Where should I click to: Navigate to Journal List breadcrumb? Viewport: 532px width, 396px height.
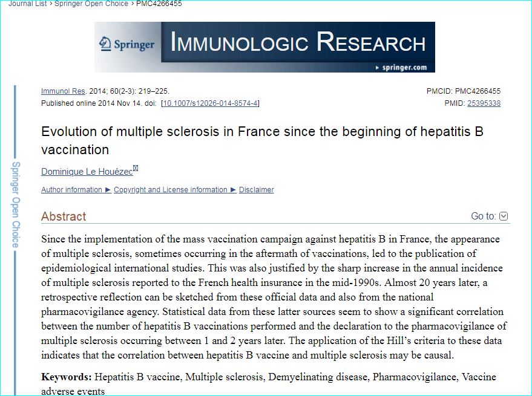click(x=27, y=4)
